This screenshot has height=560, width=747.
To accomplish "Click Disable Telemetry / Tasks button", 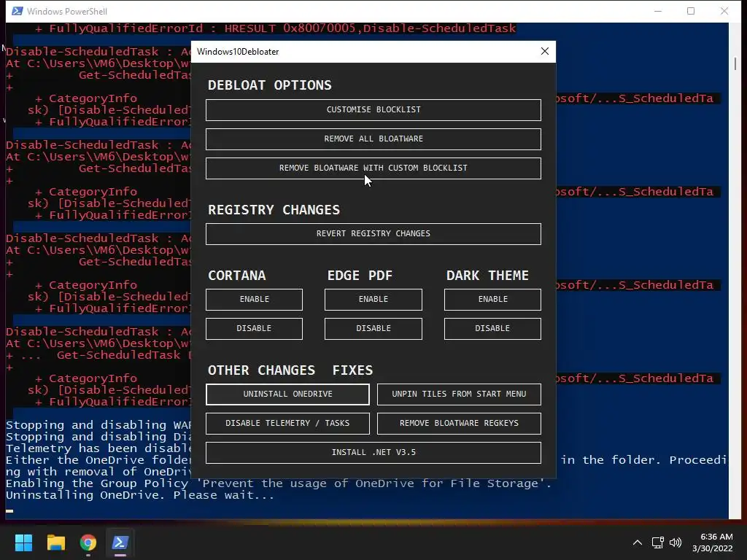I will click(287, 424).
